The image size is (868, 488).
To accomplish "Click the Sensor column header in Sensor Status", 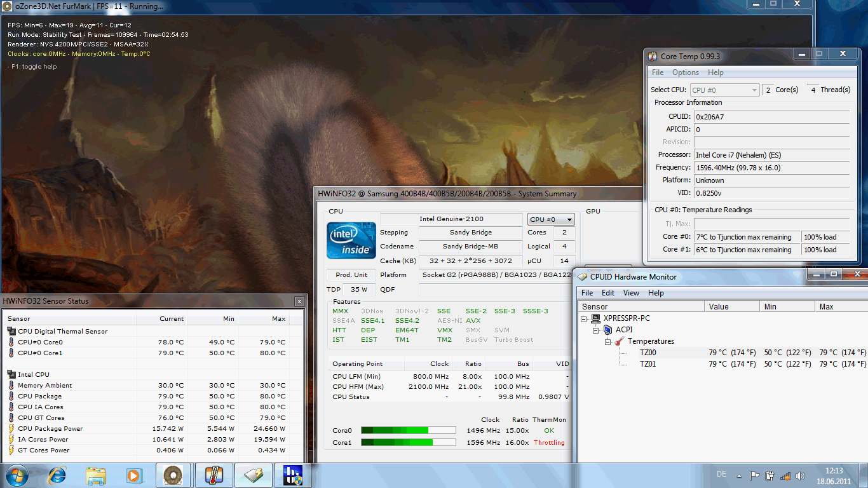I will (70, 318).
